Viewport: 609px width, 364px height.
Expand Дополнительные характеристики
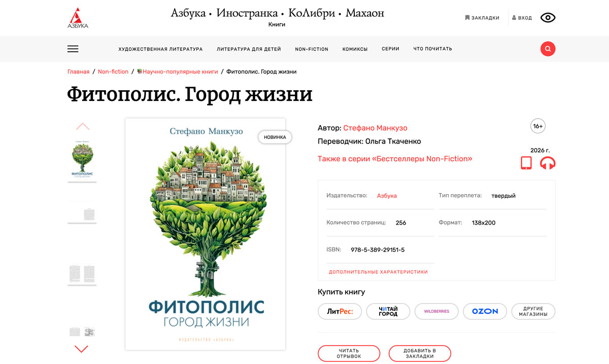(x=378, y=272)
